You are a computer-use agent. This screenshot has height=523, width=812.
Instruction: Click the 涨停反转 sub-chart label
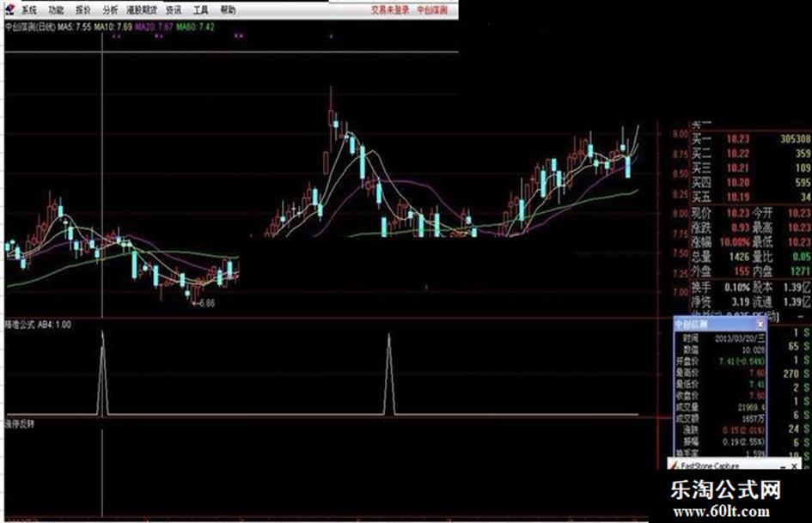20,424
